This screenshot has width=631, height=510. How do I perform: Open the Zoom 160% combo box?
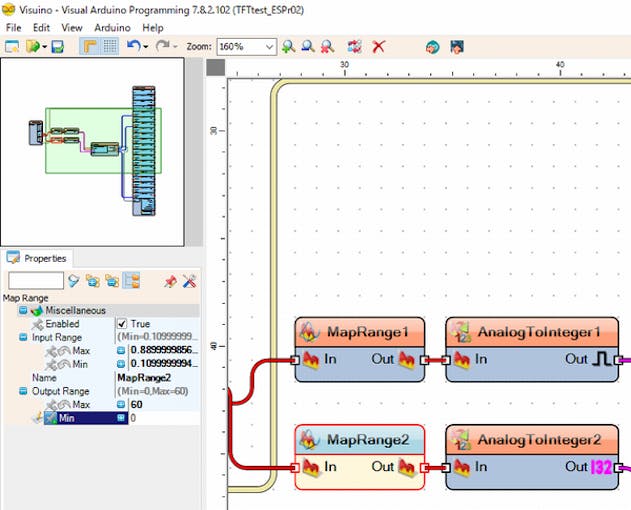pyautogui.click(x=246, y=47)
